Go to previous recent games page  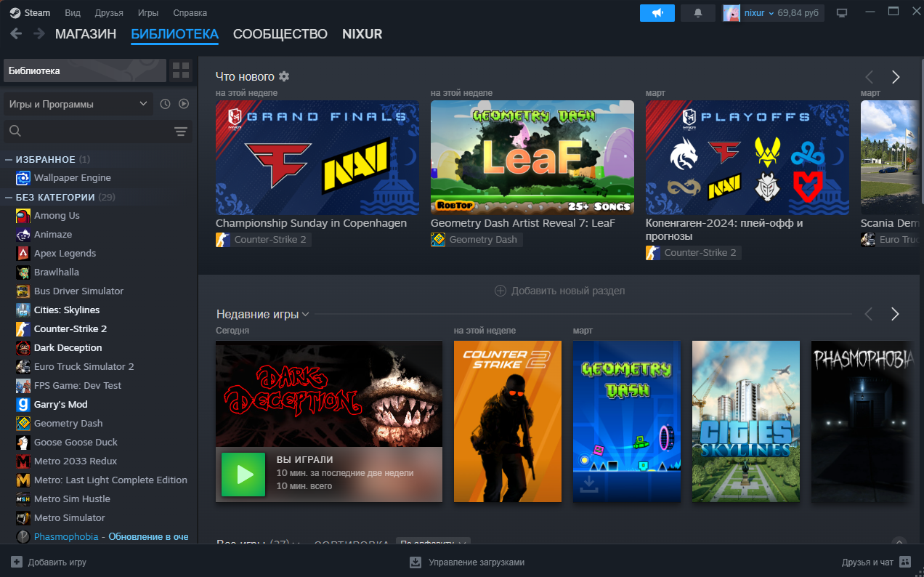868,314
